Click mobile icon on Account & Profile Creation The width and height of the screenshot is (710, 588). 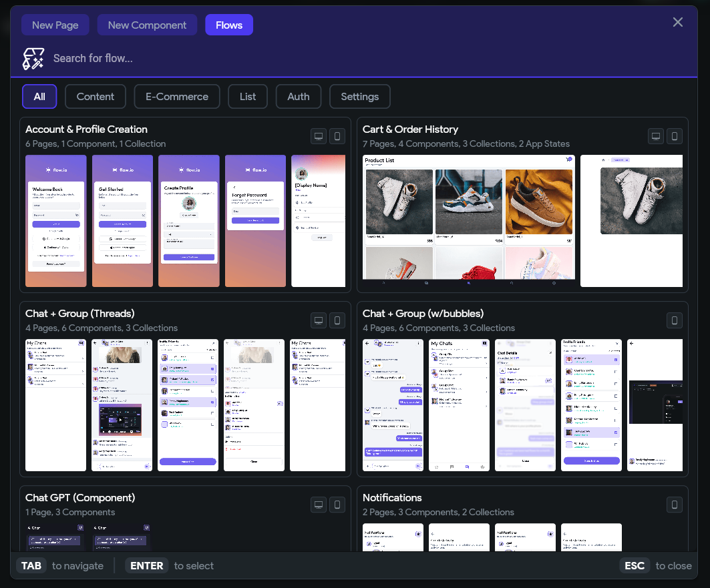tap(337, 136)
